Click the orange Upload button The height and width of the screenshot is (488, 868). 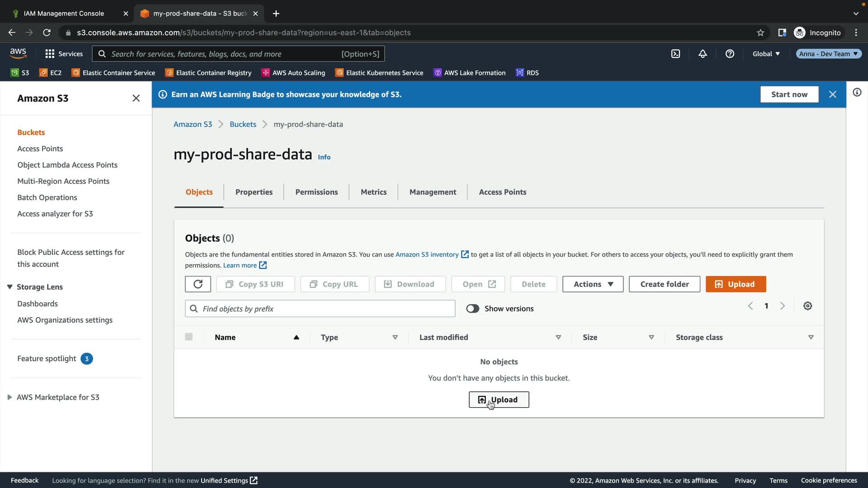[x=736, y=284]
